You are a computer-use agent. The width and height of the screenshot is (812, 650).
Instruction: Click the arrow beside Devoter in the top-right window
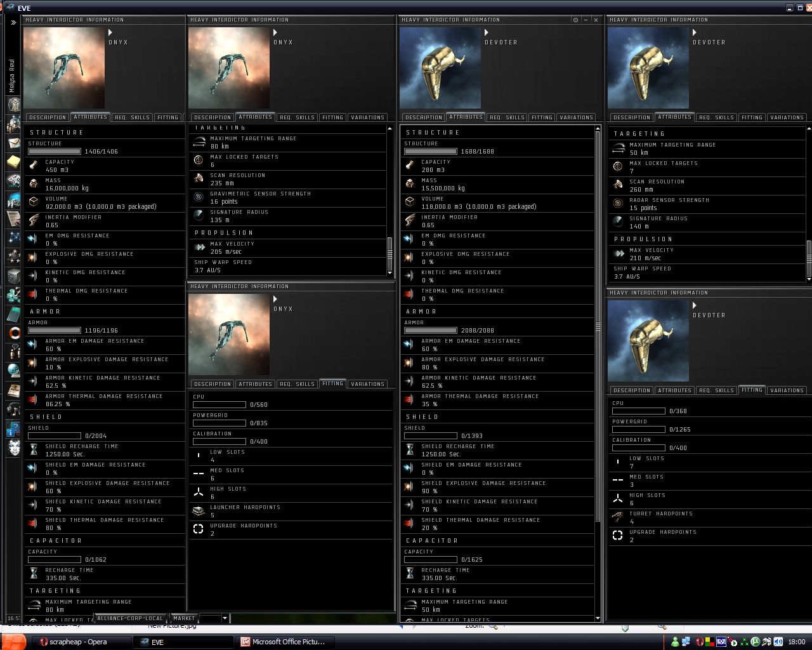click(695, 32)
